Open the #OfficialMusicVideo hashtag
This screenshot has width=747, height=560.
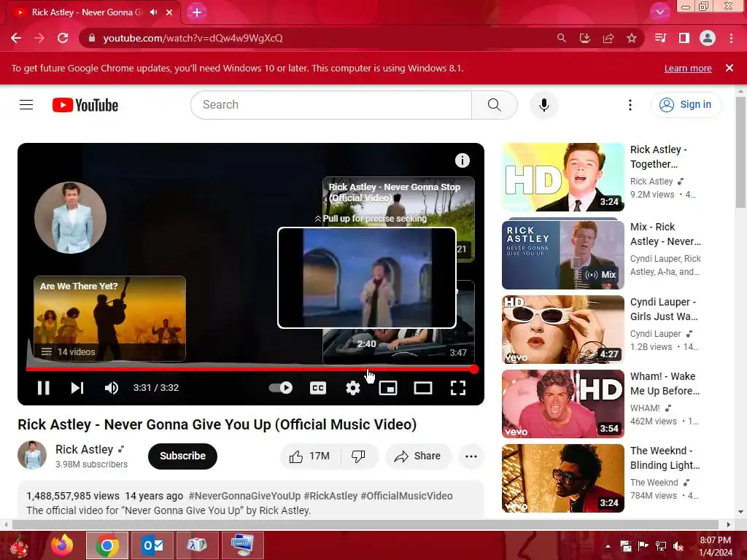(406, 496)
